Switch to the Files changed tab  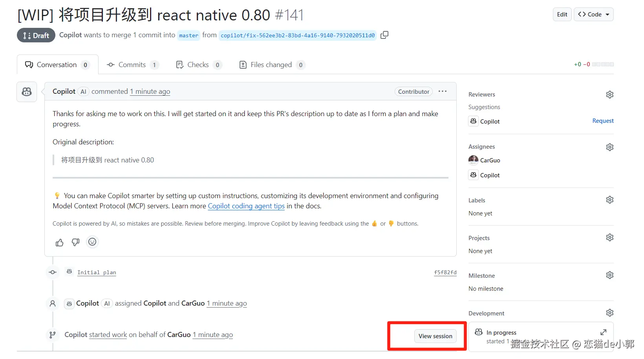(272, 65)
